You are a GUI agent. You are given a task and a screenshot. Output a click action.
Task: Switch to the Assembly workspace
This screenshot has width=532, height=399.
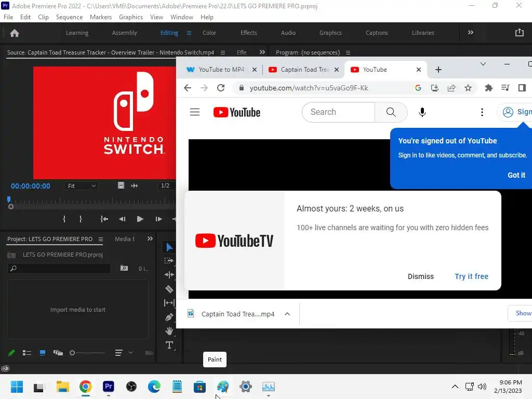tap(125, 33)
